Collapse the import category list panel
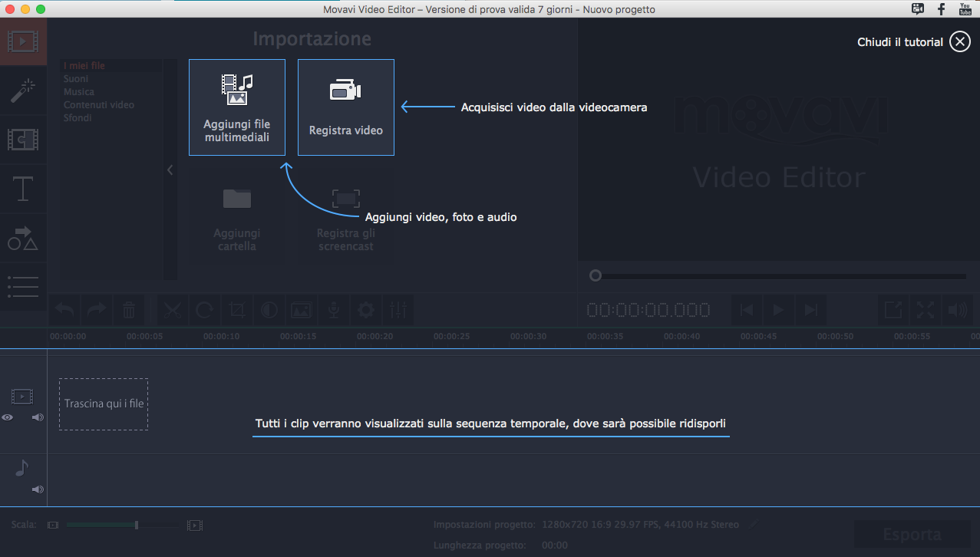Image resolution: width=980 pixels, height=557 pixels. 170,170
